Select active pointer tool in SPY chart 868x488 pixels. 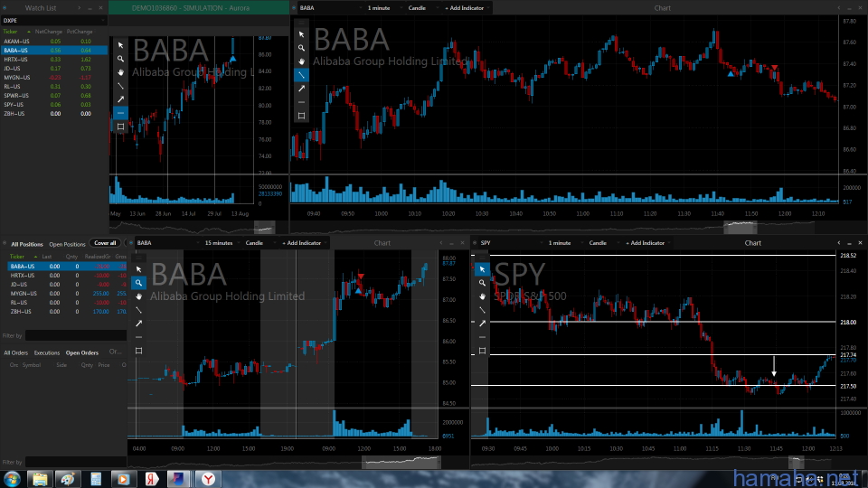pyautogui.click(x=482, y=269)
